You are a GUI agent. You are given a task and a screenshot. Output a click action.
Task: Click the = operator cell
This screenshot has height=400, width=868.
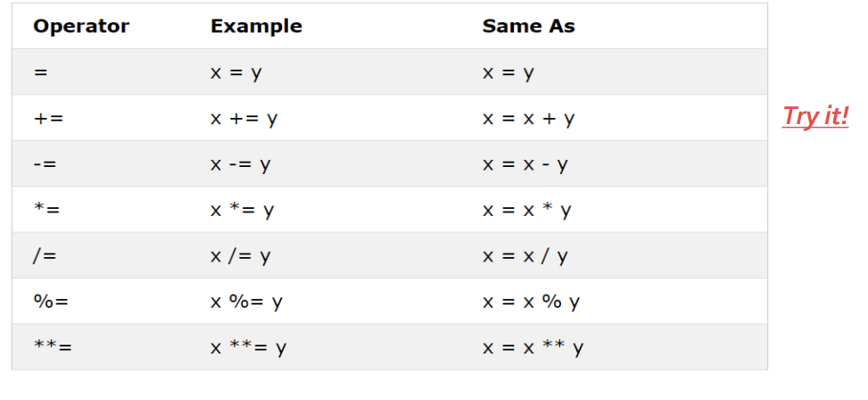click(x=40, y=72)
